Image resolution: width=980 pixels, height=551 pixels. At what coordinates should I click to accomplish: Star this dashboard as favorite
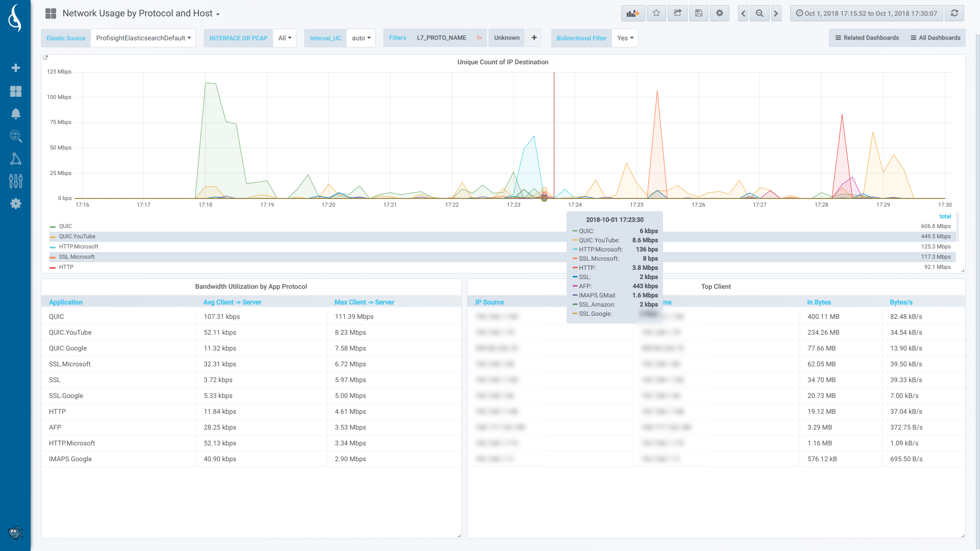656,13
